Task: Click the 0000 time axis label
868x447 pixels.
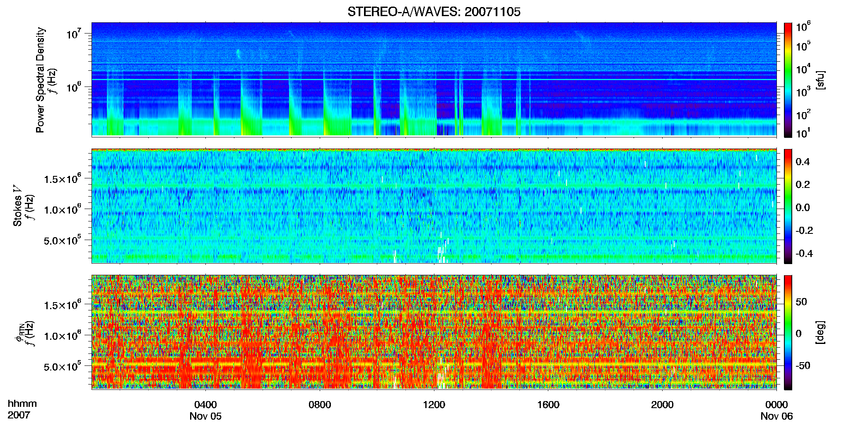Action: 776,404
